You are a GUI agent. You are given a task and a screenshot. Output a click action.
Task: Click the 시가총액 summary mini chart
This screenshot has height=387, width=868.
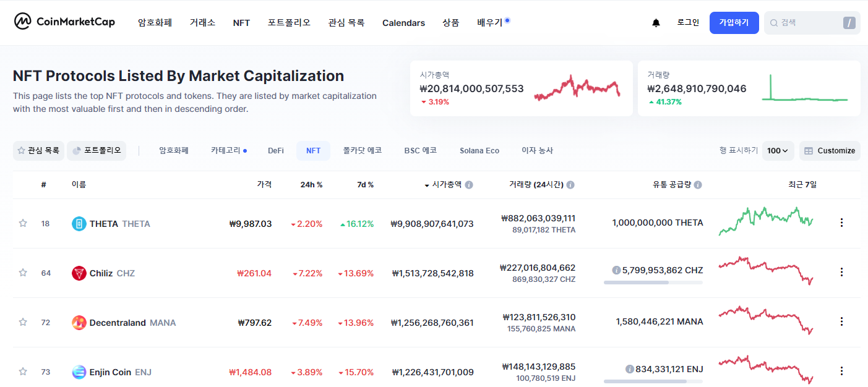[577, 88]
